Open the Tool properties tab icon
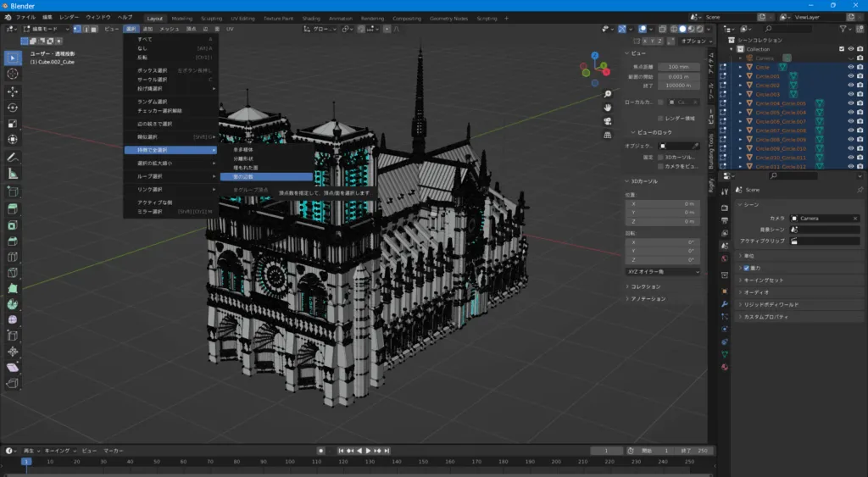The image size is (868, 477). pos(725,191)
